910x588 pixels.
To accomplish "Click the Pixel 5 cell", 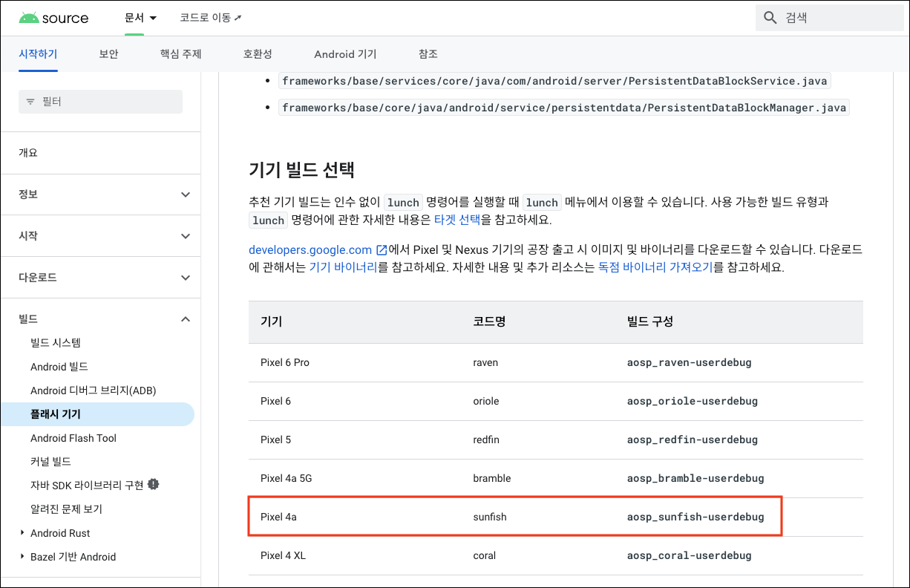I will 276,440.
